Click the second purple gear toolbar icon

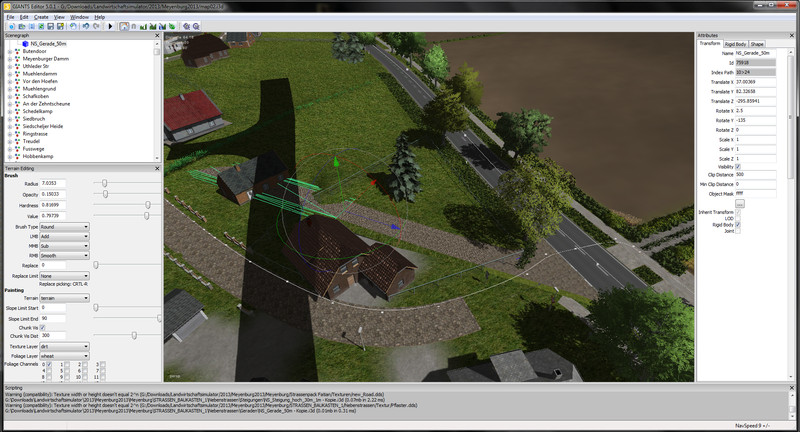196,26
